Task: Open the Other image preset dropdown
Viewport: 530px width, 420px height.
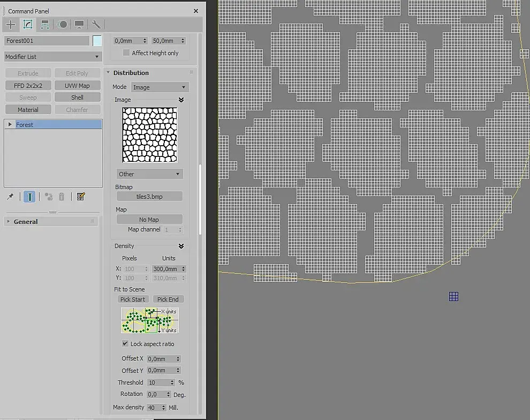Action: (x=149, y=174)
